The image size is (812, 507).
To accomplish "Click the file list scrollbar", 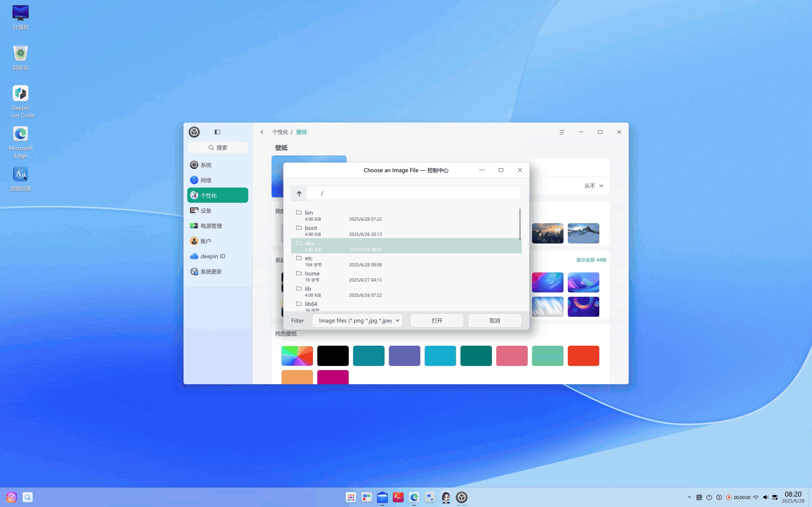I will pos(520,224).
